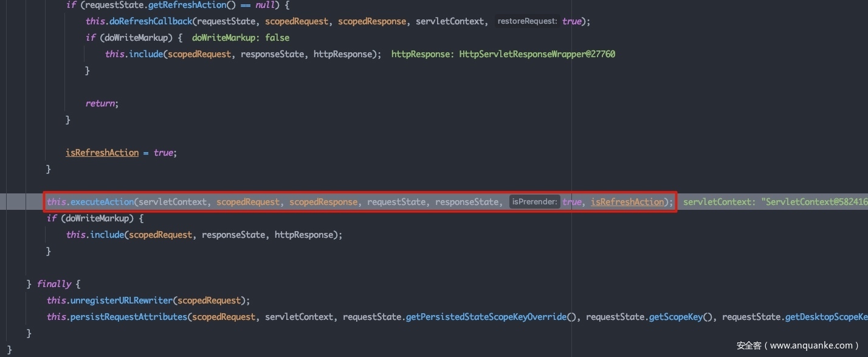Click the getDesktopScopeKey method call
868x357 pixels.
(x=825, y=317)
